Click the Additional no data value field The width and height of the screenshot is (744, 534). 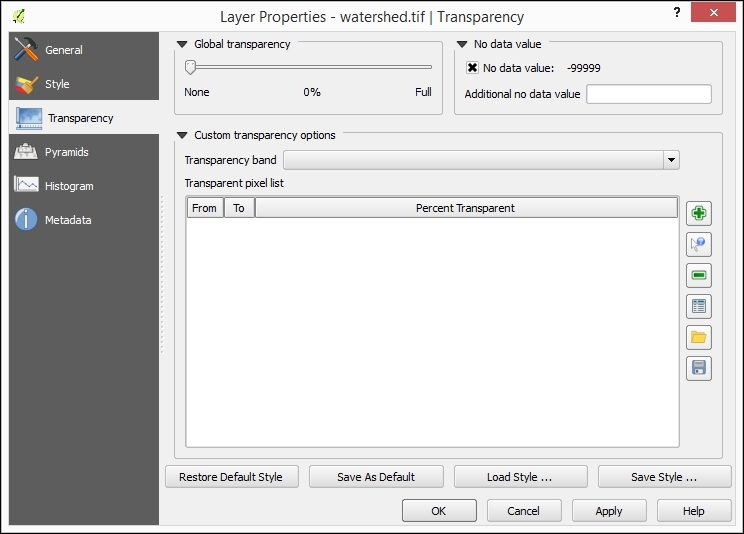649,94
